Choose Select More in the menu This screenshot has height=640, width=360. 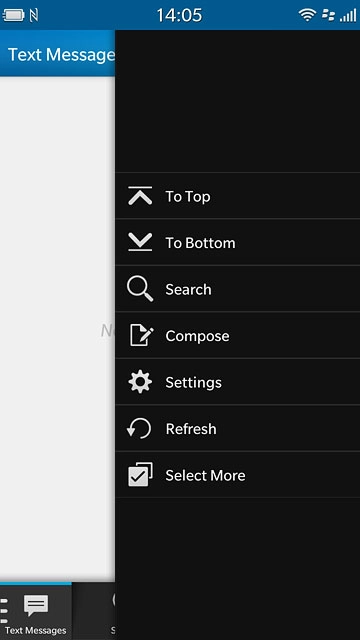(238, 475)
